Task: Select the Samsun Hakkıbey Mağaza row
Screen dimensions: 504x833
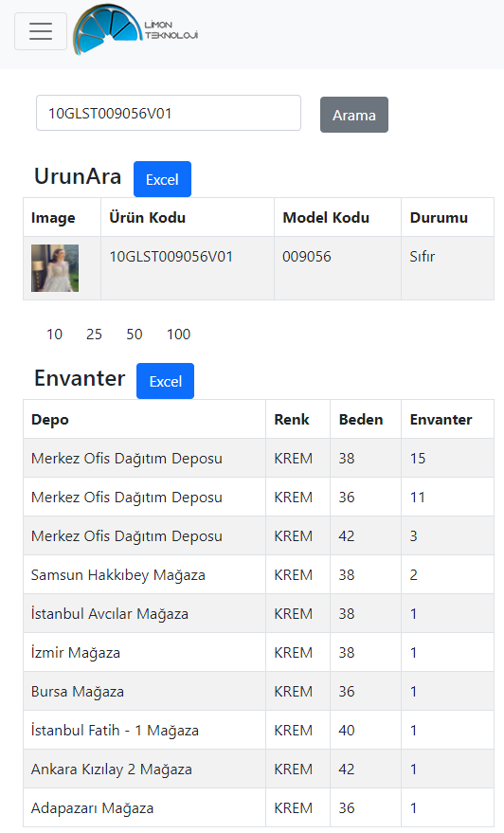Action: click(x=259, y=575)
